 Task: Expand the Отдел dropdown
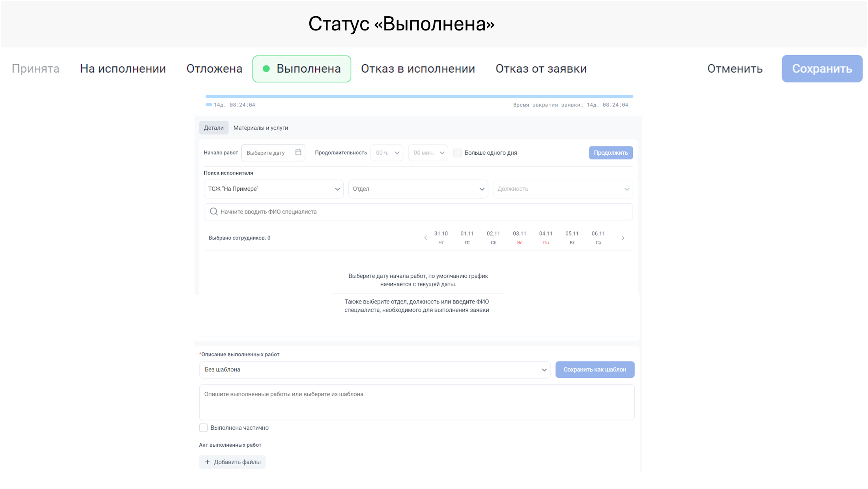point(418,189)
